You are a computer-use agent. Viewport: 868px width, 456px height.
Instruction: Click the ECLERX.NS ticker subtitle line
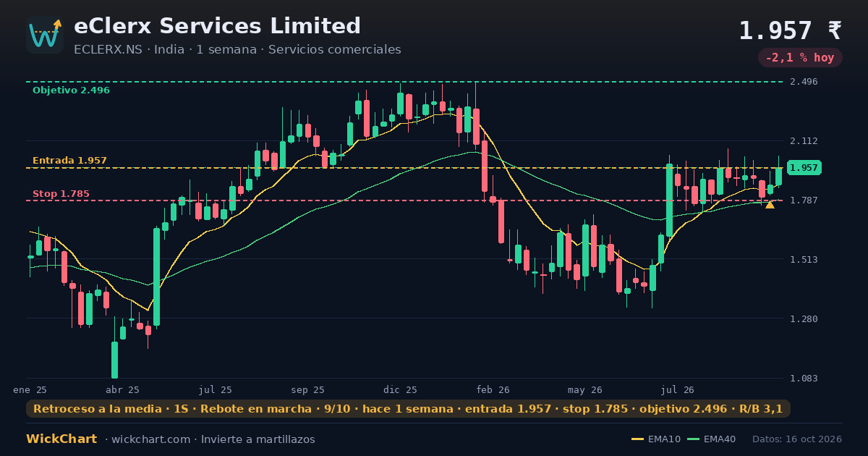tap(237, 50)
